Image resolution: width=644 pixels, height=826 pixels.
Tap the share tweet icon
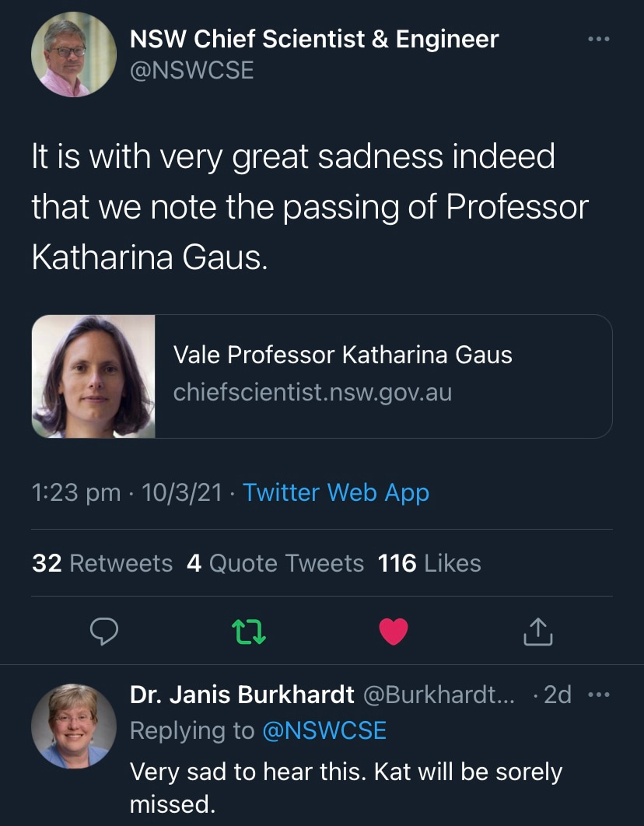click(537, 633)
